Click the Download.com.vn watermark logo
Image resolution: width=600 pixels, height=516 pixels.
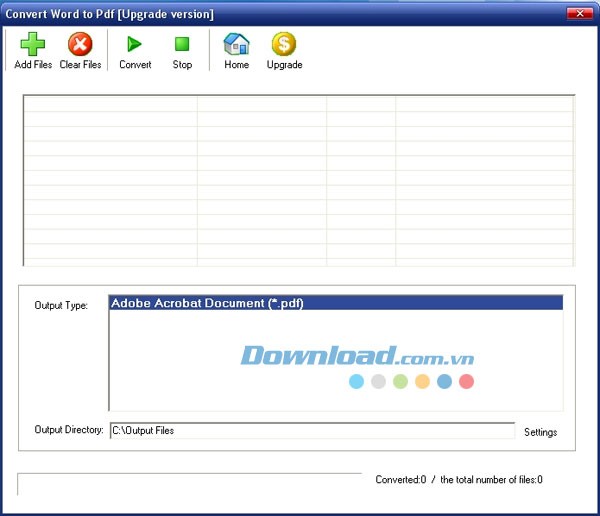point(357,357)
